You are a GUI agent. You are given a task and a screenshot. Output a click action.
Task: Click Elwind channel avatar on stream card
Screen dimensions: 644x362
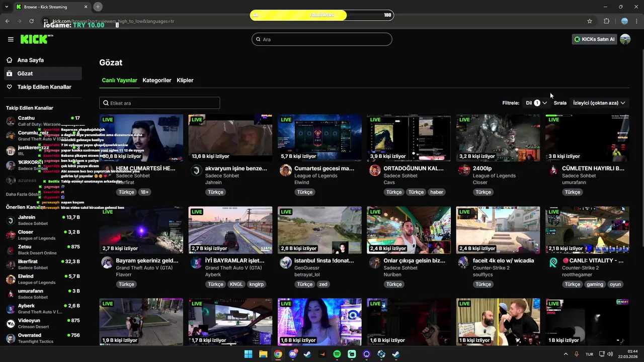coord(286,170)
